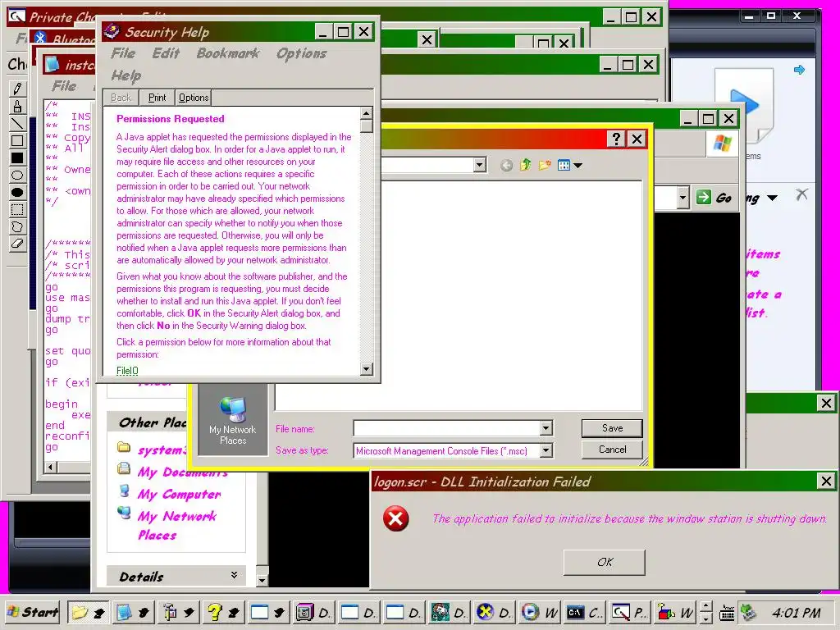Expand the Save in location dropdown

tap(479, 164)
